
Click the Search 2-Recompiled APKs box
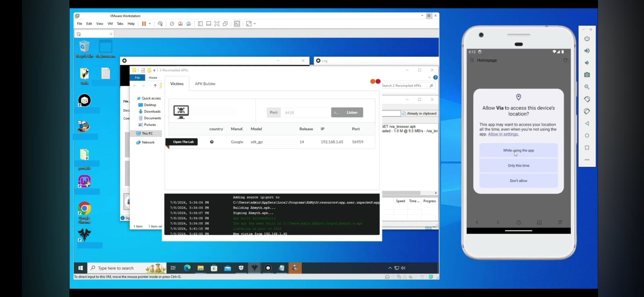click(x=408, y=86)
